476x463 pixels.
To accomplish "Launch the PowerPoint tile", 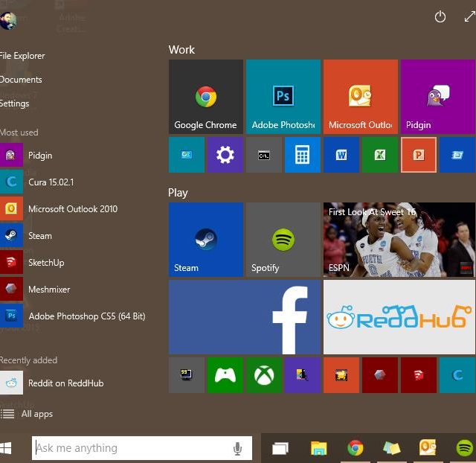I will coord(419,155).
